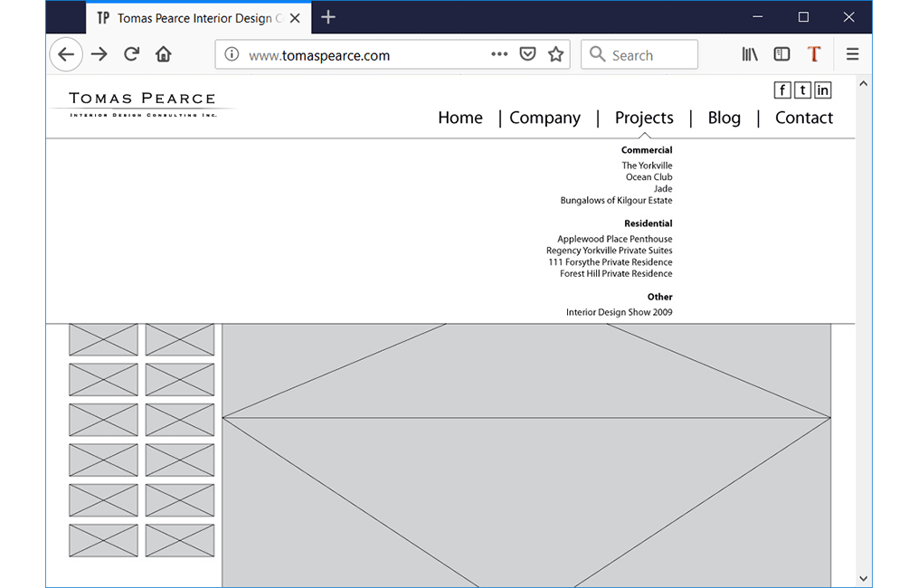Screen dimensions: 918x588
Task: Open the Library bookmarks icon
Action: tap(750, 54)
